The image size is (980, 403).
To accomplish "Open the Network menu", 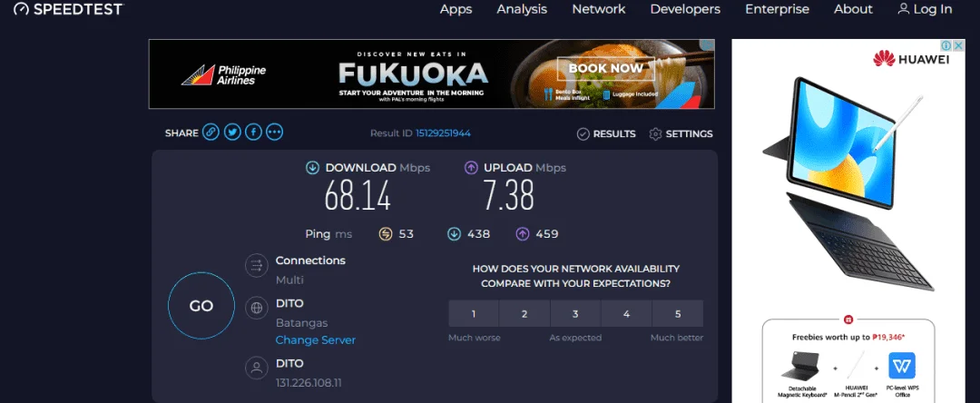I will [x=599, y=9].
